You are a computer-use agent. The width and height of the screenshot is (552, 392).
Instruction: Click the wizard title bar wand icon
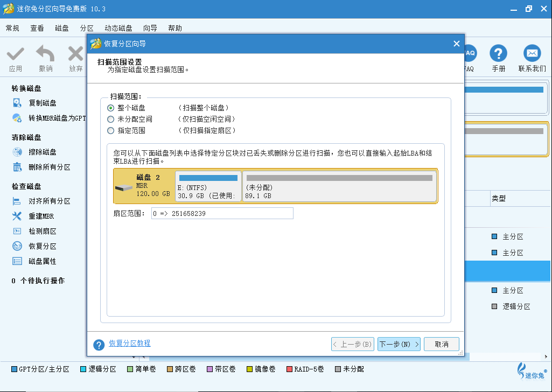[95, 44]
